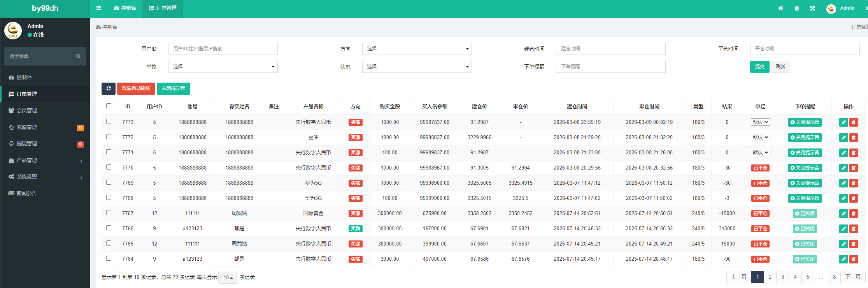Switch to the 订单管理 top tab

click(163, 8)
